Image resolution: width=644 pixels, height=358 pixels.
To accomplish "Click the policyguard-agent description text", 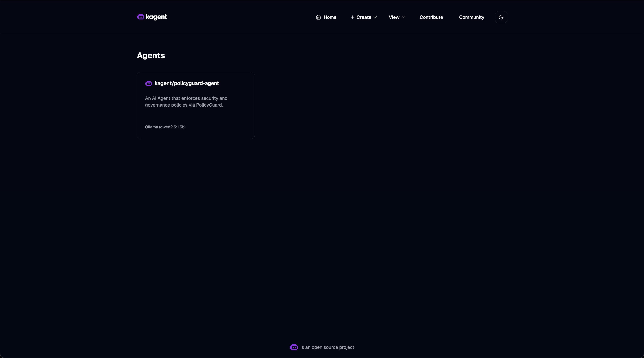I will pos(186,102).
